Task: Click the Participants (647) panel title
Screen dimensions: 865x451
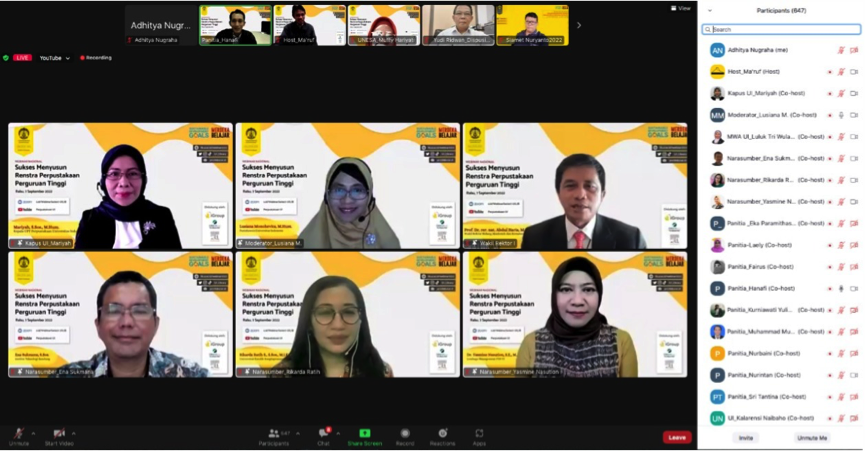Action: click(x=781, y=10)
